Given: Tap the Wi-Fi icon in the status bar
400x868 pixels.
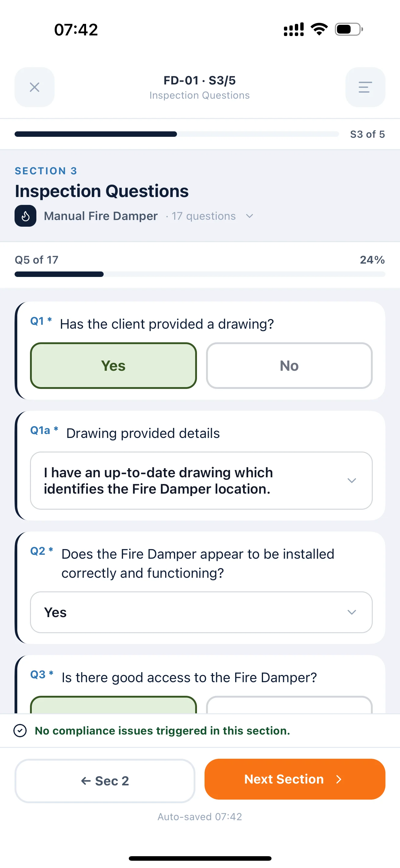Looking at the screenshot, I should pyautogui.click(x=319, y=29).
